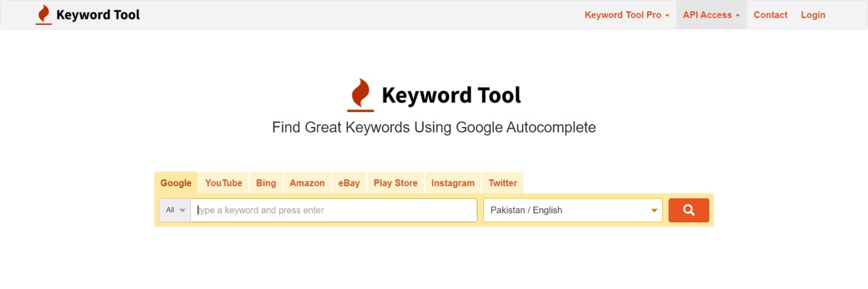Expand the API Access menu

[711, 15]
